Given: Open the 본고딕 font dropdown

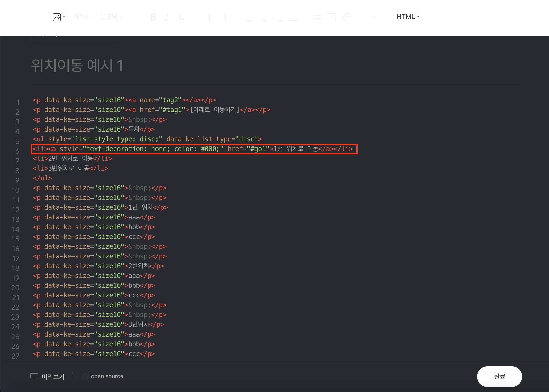Looking at the screenshot, I should pos(111,17).
